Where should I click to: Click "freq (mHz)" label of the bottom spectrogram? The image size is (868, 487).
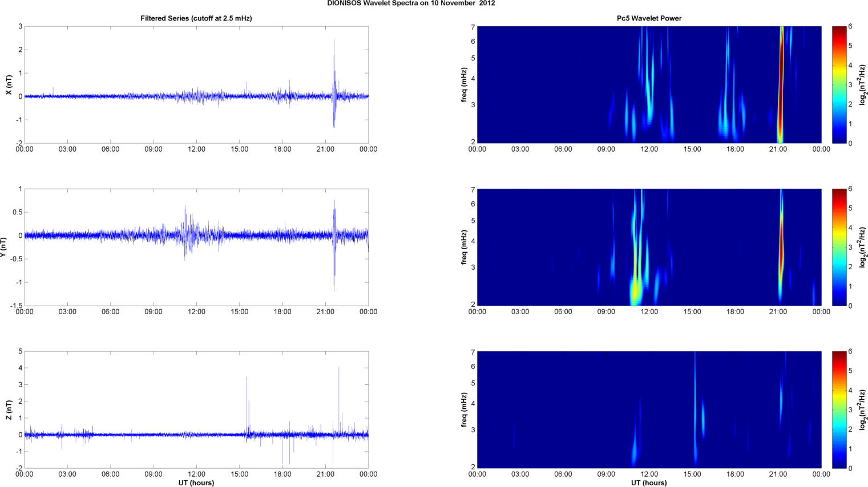[x=465, y=410]
